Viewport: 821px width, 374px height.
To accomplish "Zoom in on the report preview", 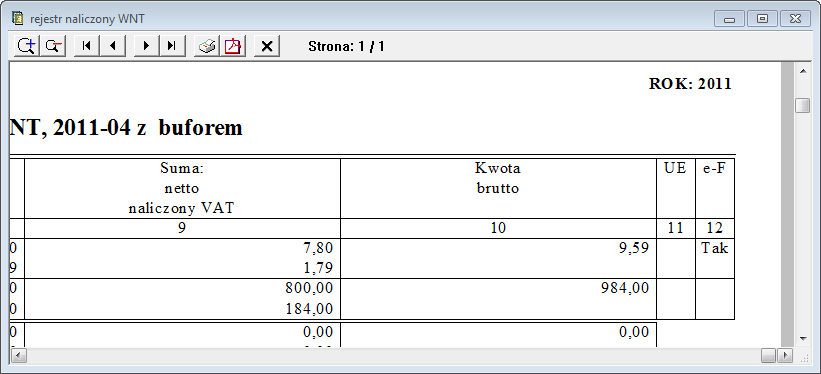I will tap(26, 46).
